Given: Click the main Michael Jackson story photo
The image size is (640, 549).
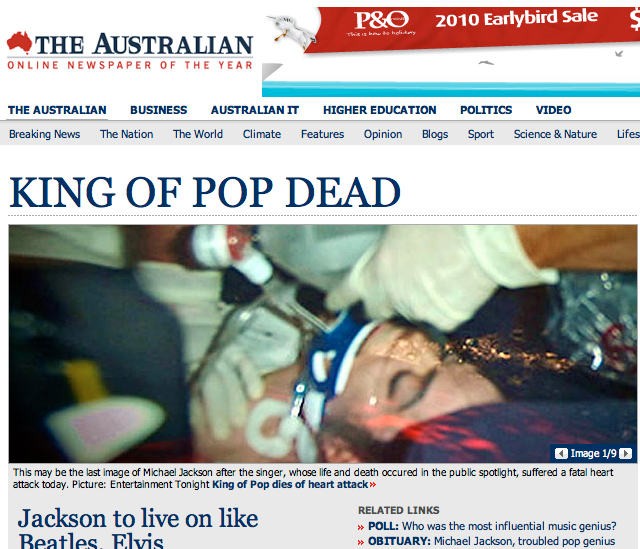Looking at the screenshot, I should pos(322,344).
